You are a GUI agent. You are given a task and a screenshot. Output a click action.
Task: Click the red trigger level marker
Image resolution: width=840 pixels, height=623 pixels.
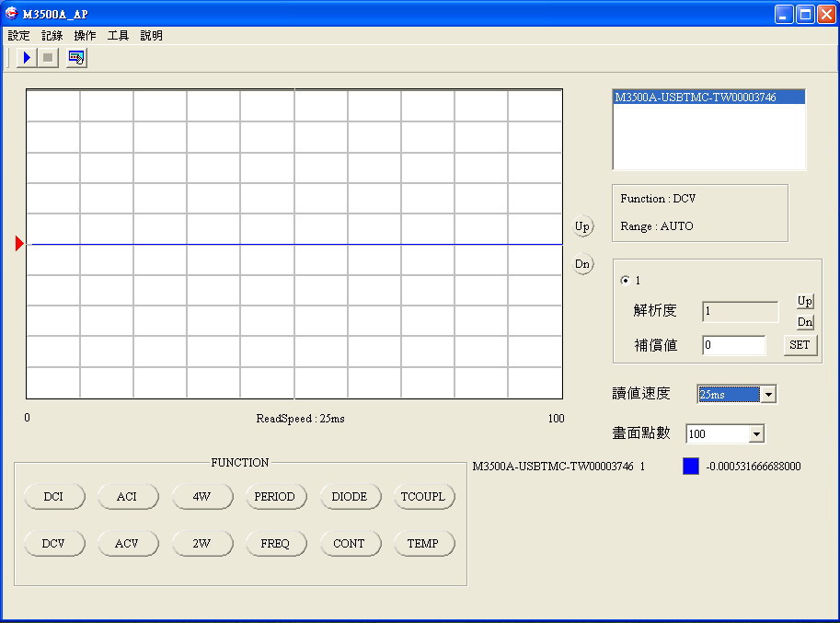click(x=19, y=244)
